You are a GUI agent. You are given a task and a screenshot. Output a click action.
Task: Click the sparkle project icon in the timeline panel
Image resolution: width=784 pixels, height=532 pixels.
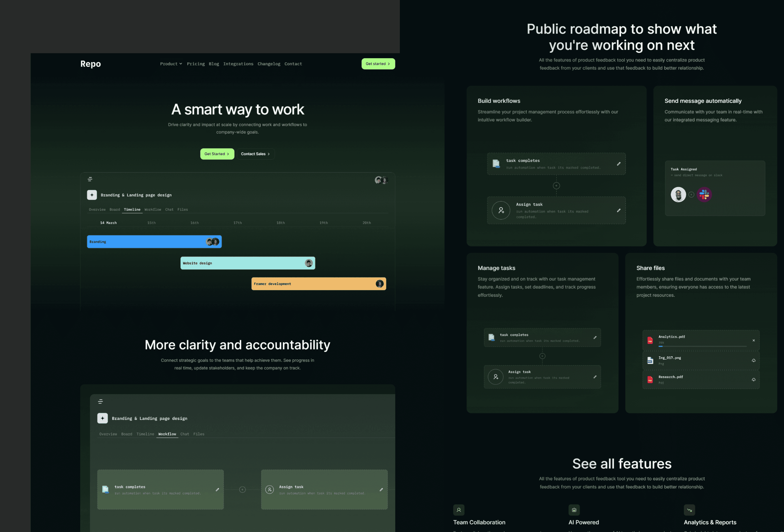92,195
